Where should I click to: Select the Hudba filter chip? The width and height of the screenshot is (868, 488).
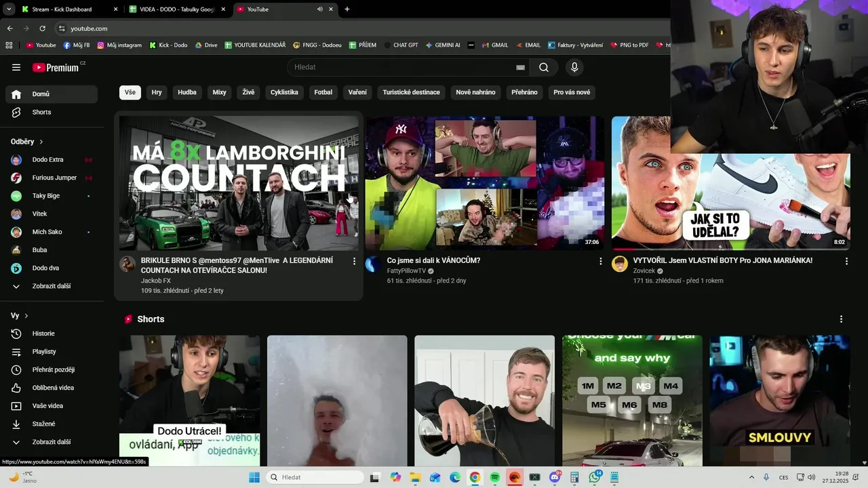point(187,92)
